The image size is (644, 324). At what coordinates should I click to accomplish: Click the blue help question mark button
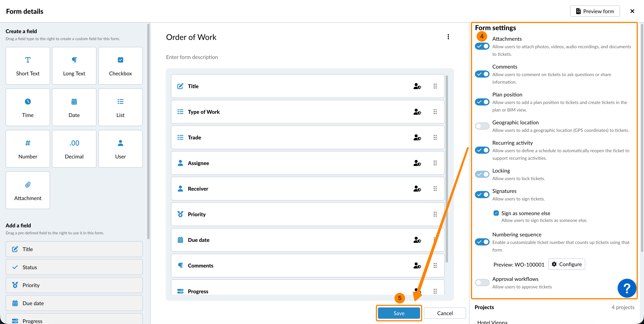pyautogui.click(x=626, y=288)
